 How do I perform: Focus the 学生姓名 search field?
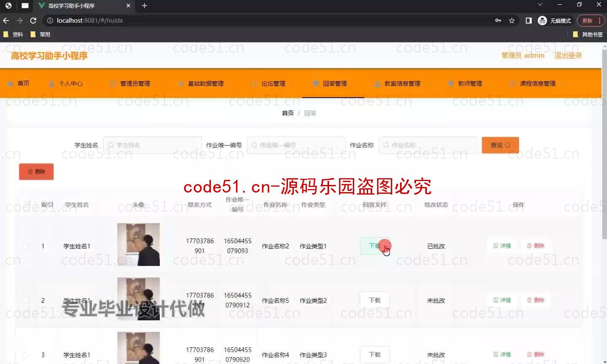(x=152, y=145)
